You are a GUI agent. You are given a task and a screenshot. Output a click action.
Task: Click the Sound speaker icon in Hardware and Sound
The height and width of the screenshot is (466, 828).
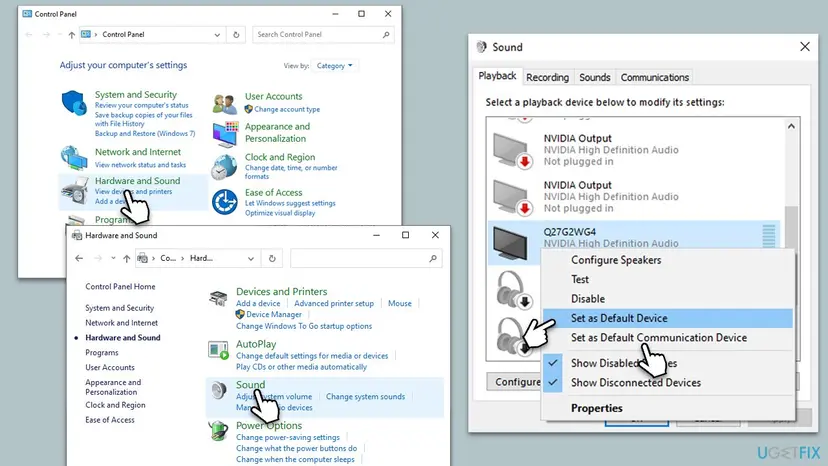click(219, 390)
